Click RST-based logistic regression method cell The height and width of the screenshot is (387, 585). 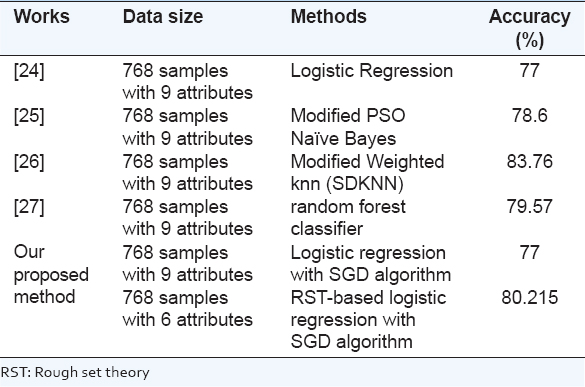368,320
